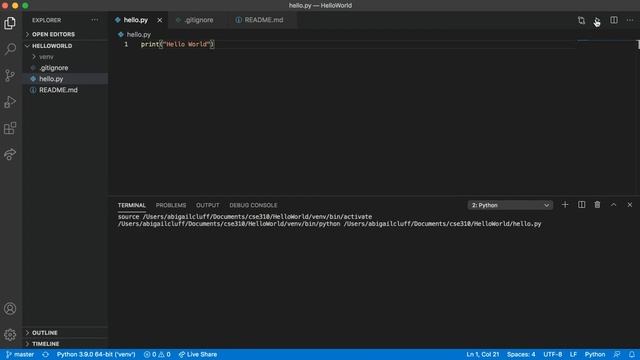Expand the Open Editors section
Screen dimensions: 640x360
point(65,34)
